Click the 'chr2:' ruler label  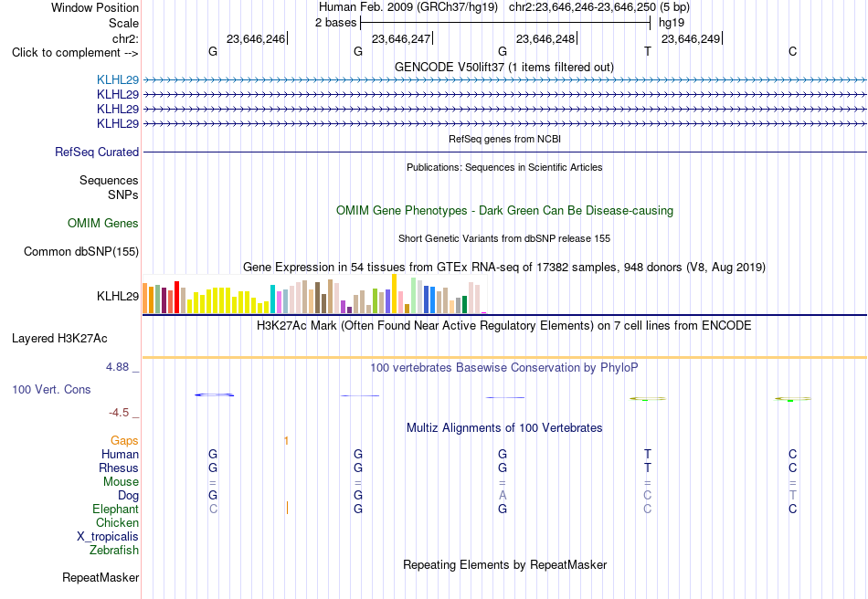click(126, 38)
